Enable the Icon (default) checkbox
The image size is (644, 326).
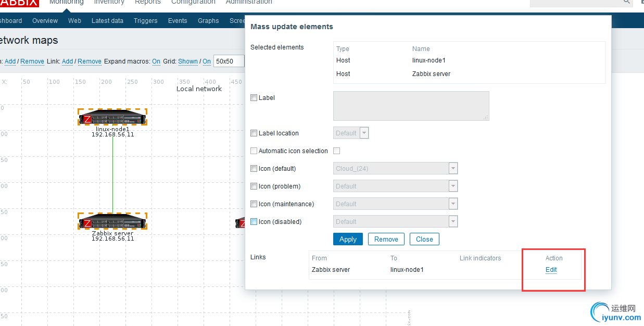254,169
